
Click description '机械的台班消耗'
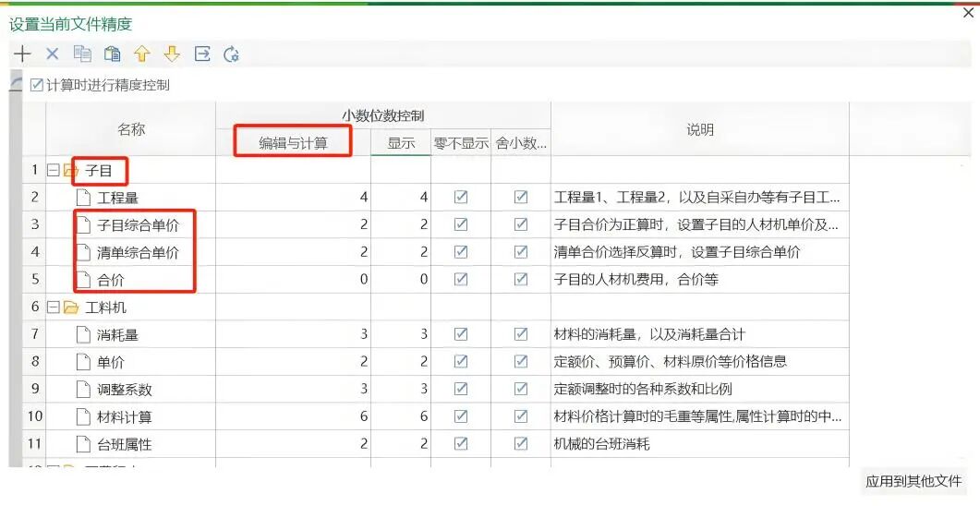[602, 444]
